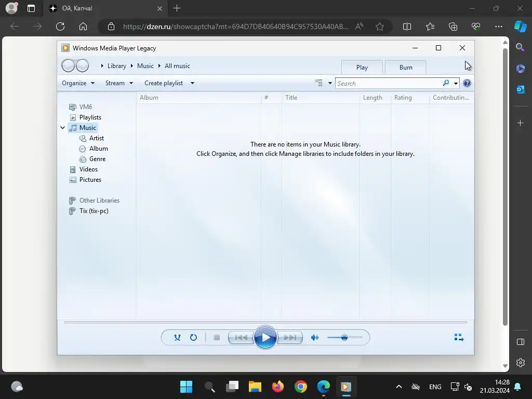Show hidden system tray icons
The width and height of the screenshot is (532, 399).
399,387
